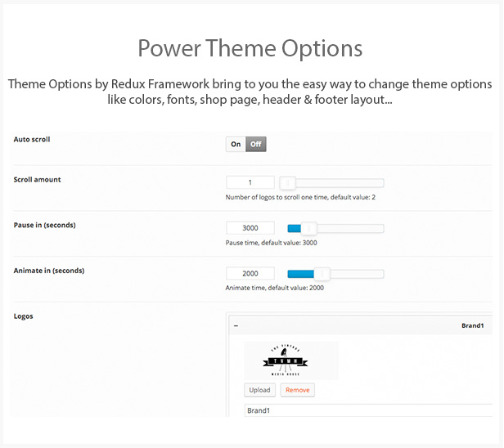Focus the Brand1 title text field

coord(368,410)
